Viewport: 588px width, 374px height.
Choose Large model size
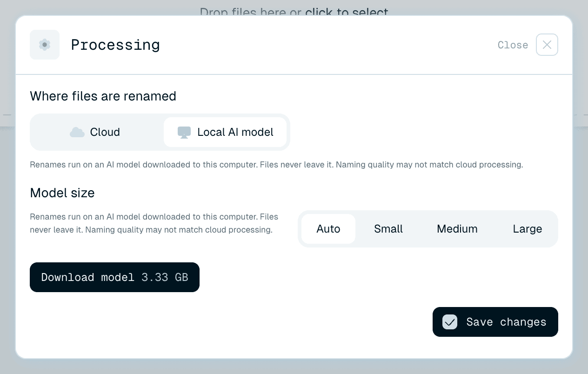(528, 229)
